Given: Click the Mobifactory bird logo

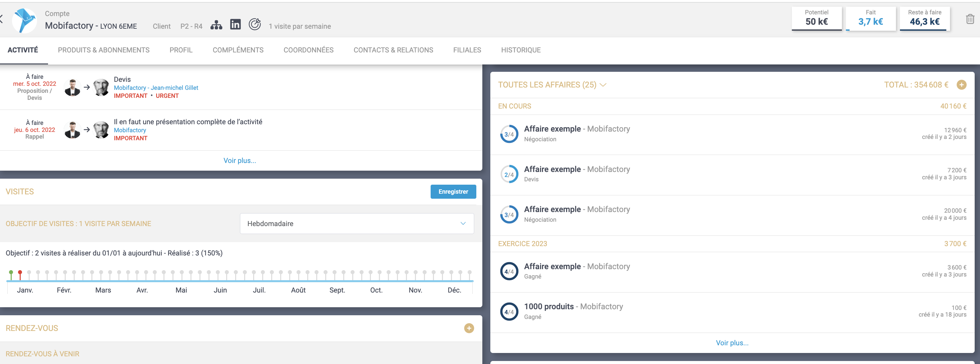Looking at the screenshot, I should pos(24,21).
